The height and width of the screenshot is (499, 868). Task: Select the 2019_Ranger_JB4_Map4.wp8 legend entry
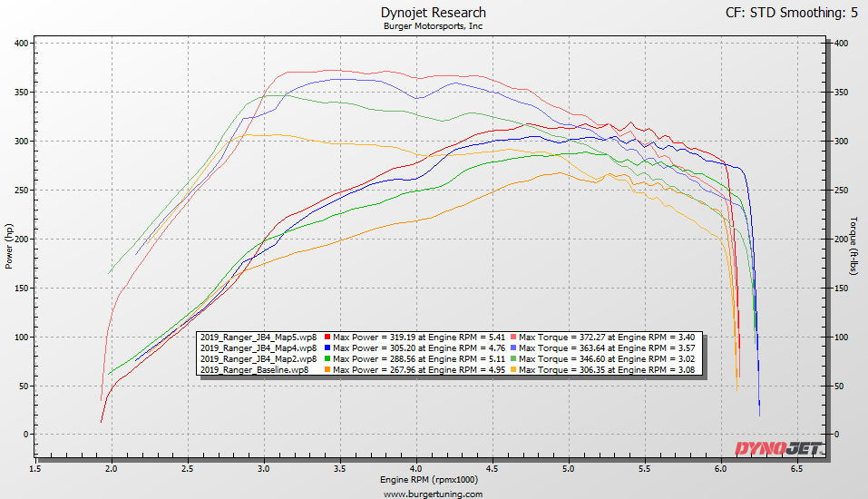(258, 347)
